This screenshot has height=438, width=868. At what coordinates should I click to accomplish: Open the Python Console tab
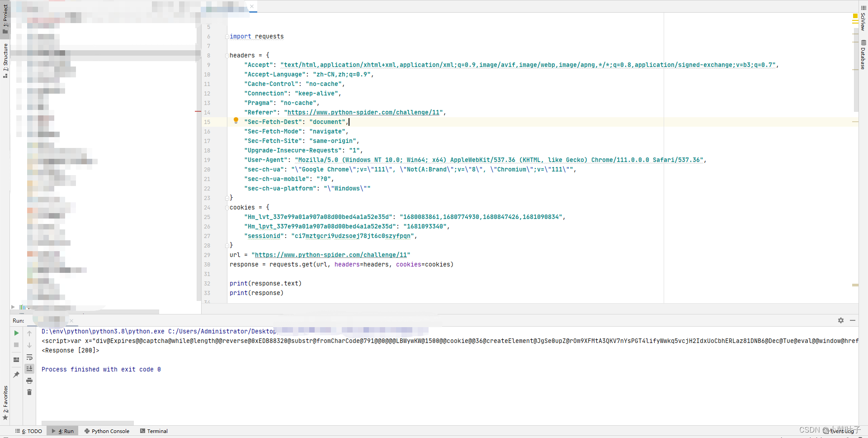pyautogui.click(x=107, y=431)
